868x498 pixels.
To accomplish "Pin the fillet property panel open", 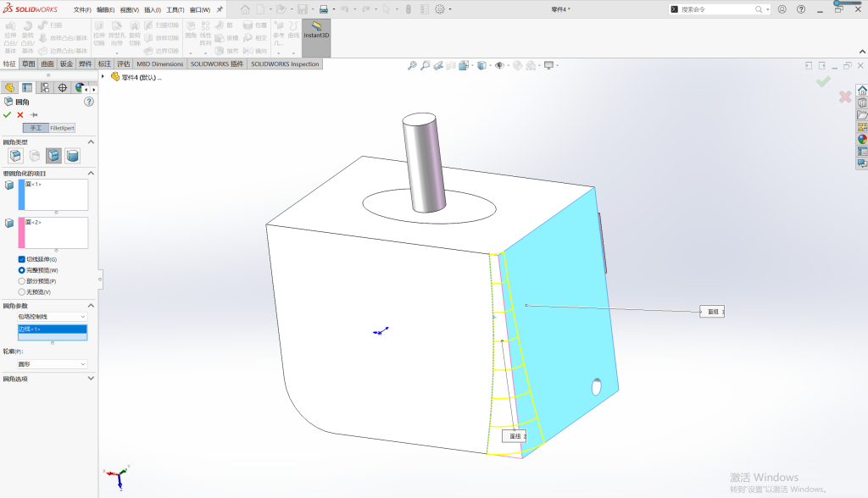I will 34,115.
